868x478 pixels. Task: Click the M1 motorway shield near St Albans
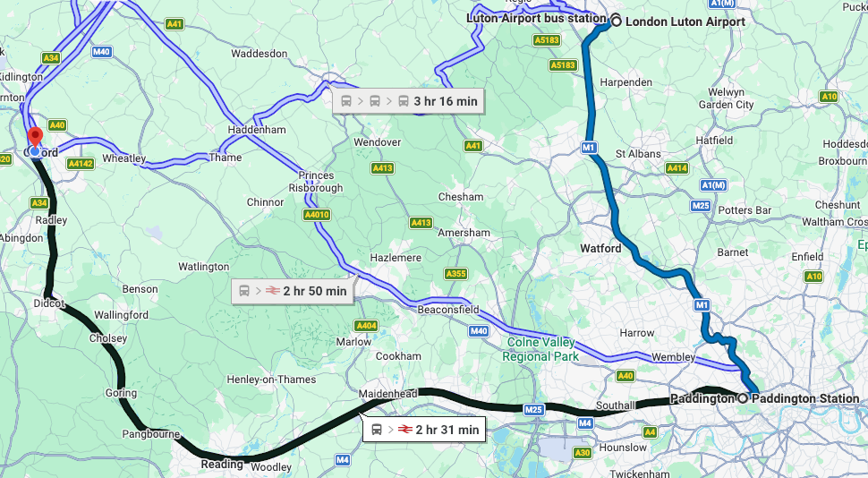point(589,148)
